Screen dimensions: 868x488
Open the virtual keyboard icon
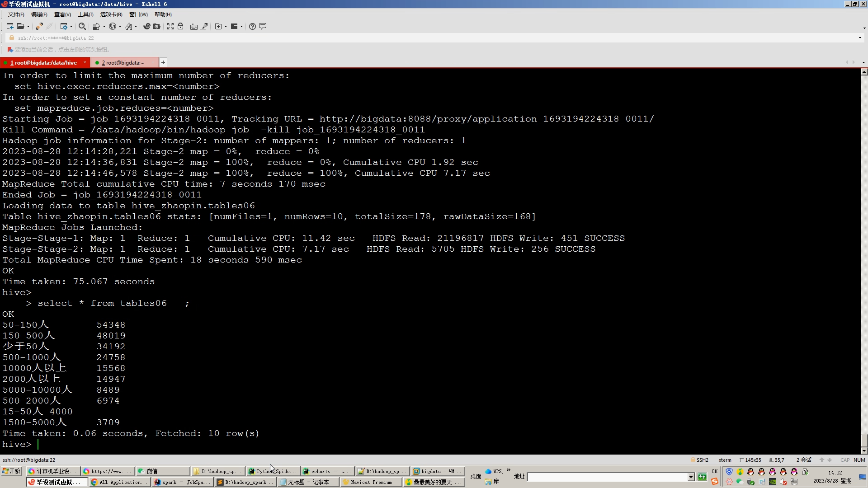[x=193, y=26]
